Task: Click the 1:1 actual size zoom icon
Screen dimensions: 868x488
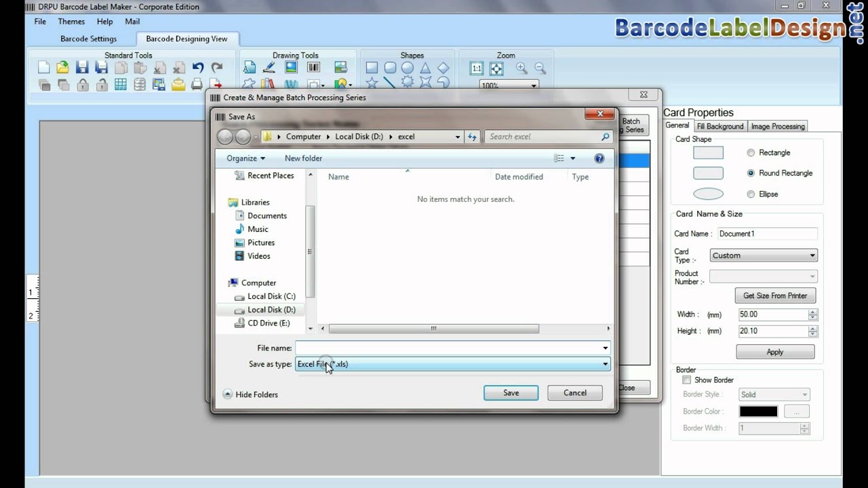Action: pos(477,68)
